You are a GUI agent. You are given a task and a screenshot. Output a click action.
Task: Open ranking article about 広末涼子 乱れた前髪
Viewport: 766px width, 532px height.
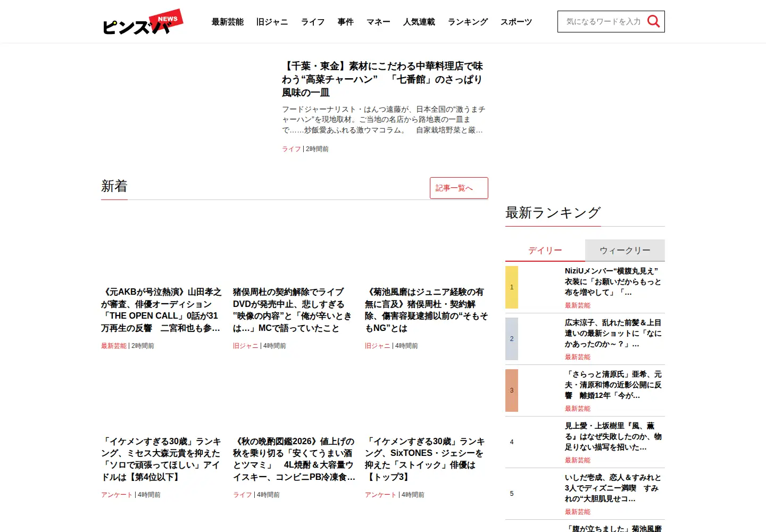pos(613,333)
